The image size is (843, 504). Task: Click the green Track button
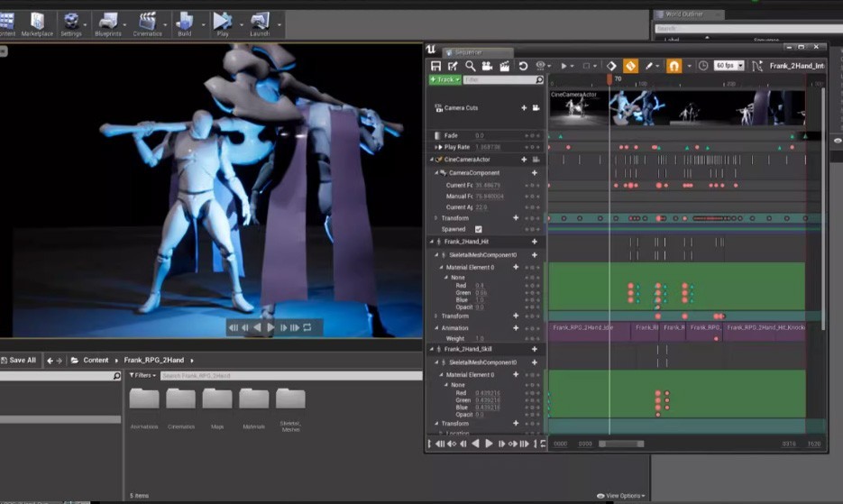[x=444, y=79]
